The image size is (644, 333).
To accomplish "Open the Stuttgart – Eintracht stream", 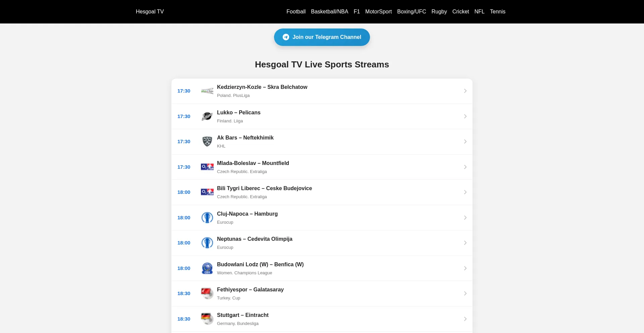I will tap(322, 319).
